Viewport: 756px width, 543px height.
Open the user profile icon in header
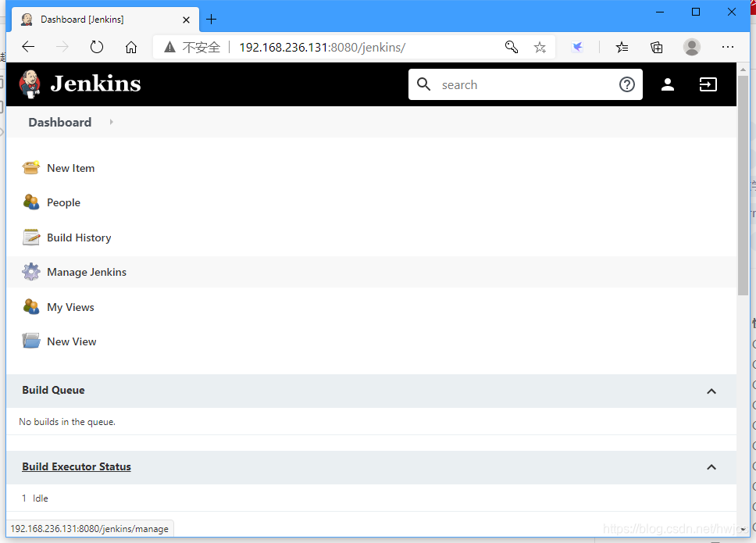click(667, 84)
